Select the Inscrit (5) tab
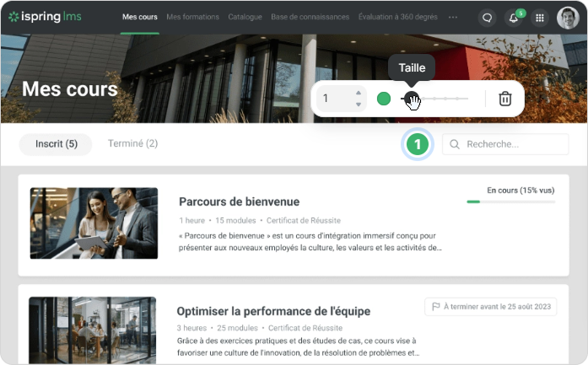588x365 pixels. (x=57, y=144)
